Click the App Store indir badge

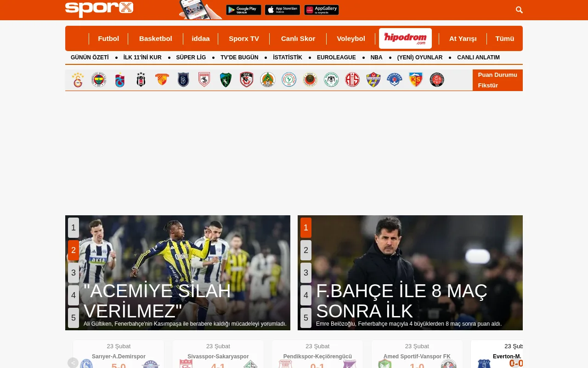point(282,9)
